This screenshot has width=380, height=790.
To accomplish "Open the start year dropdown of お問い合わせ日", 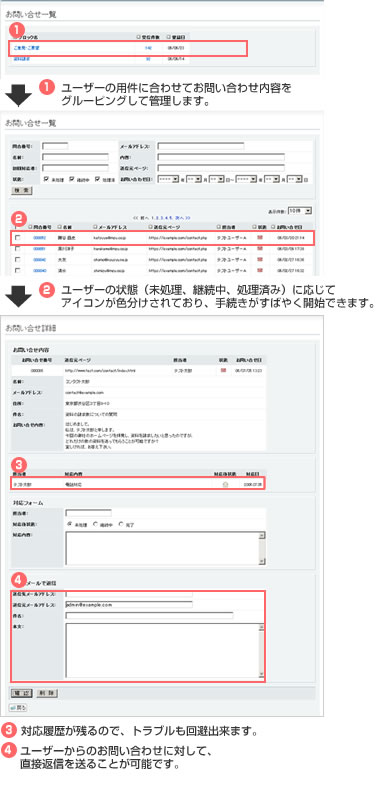I will pyautogui.click(x=169, y=179).
